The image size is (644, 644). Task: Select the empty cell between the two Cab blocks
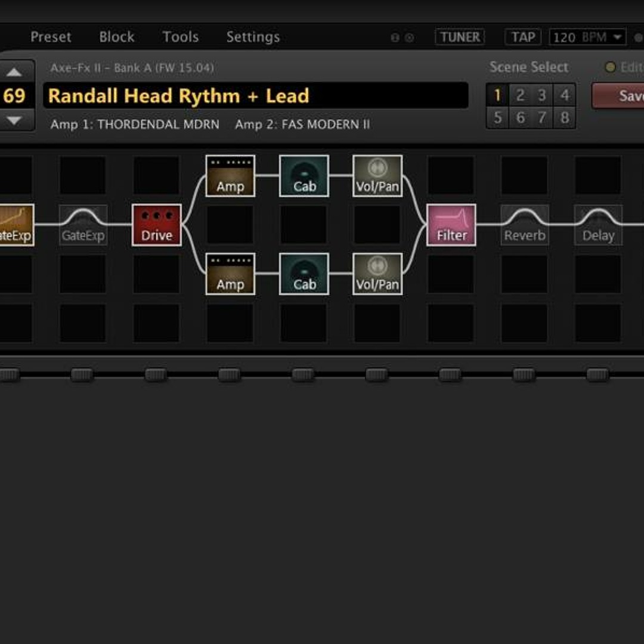304,225
